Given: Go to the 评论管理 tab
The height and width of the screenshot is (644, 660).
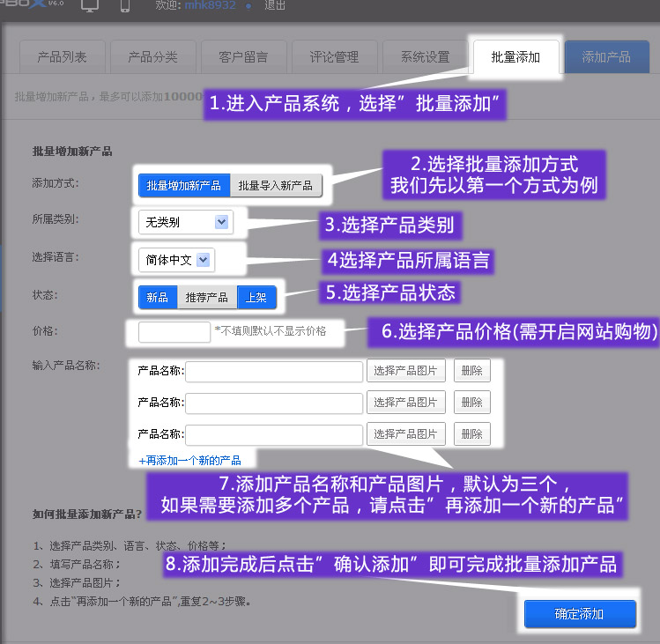Looking at the screenshot, I should 335,57.
